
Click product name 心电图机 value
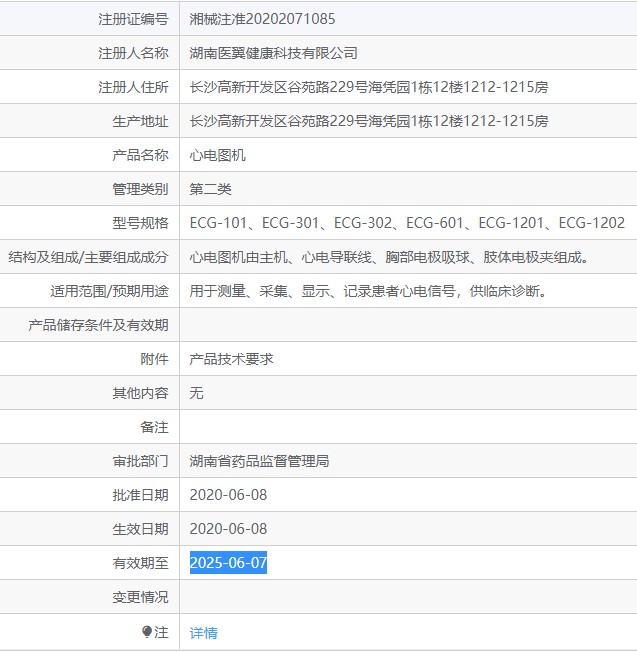[217, 155]
